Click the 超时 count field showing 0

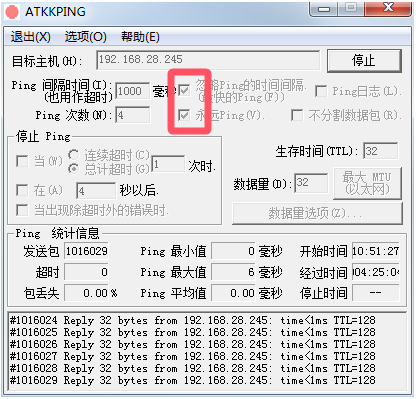(x=86, y=272)
